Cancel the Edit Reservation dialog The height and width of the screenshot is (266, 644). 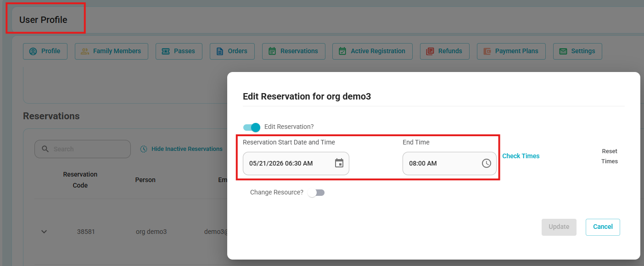click(x=603, y=227)
